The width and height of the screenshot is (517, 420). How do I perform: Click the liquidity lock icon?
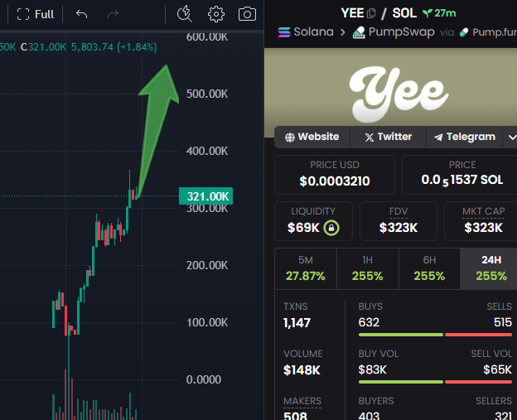[331, 228]
